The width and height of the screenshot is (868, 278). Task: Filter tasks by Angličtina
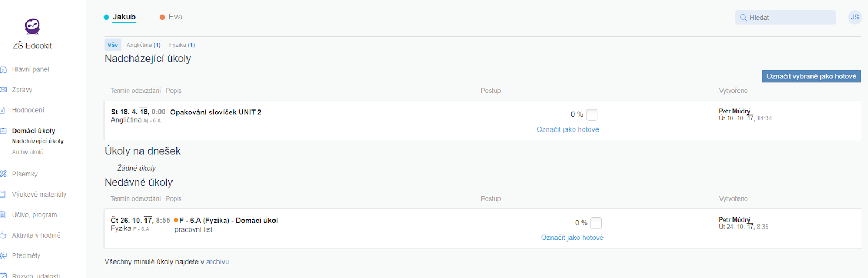143,45
